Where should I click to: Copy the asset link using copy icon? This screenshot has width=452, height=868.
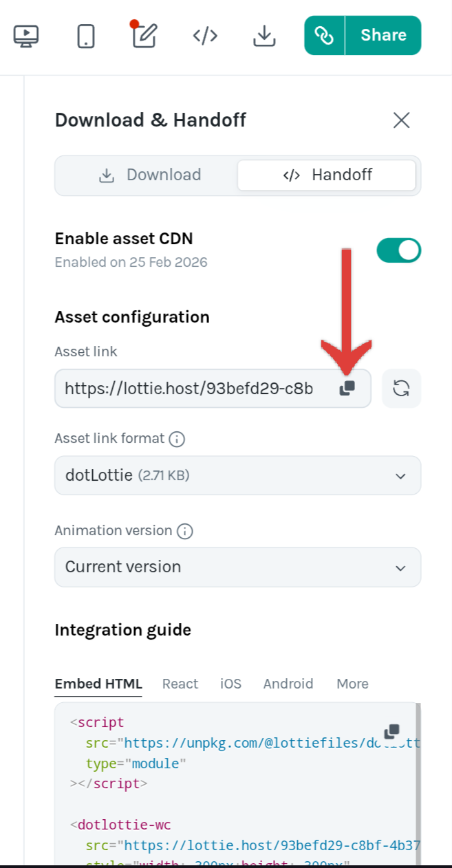coord(347,389)
